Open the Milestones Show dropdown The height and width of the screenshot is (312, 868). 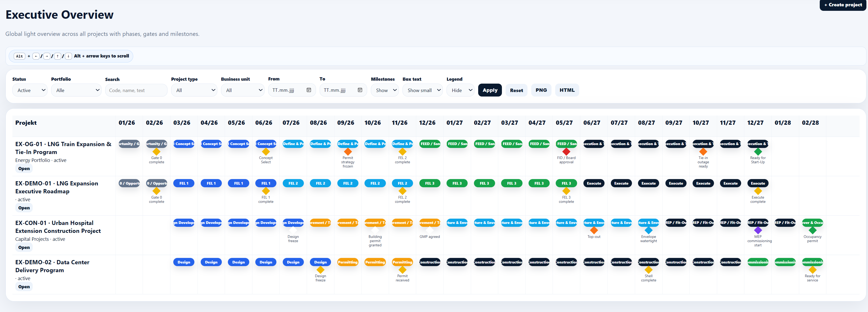coord(385,90)
